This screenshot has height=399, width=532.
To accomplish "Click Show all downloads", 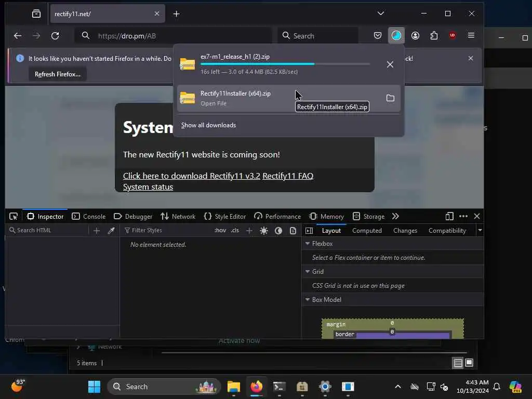I will pyautogui.click(x=208, y=125).
